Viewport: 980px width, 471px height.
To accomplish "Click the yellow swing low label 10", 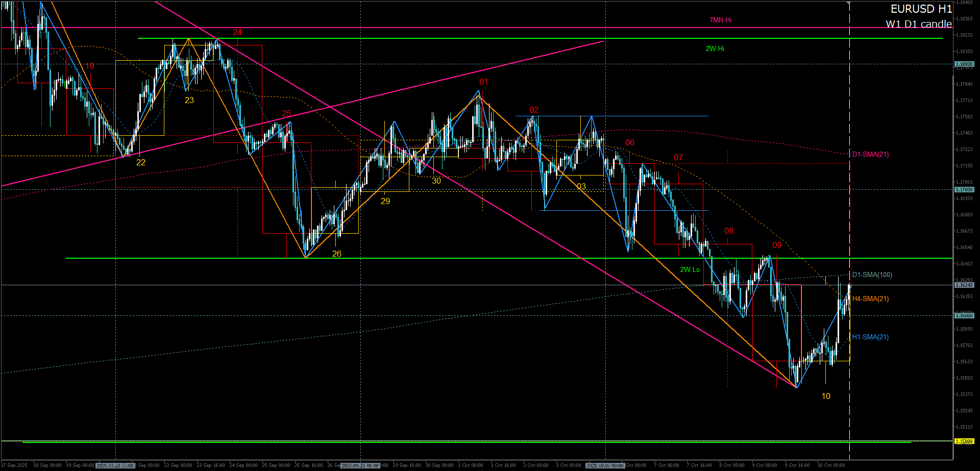I will point(826,396).
